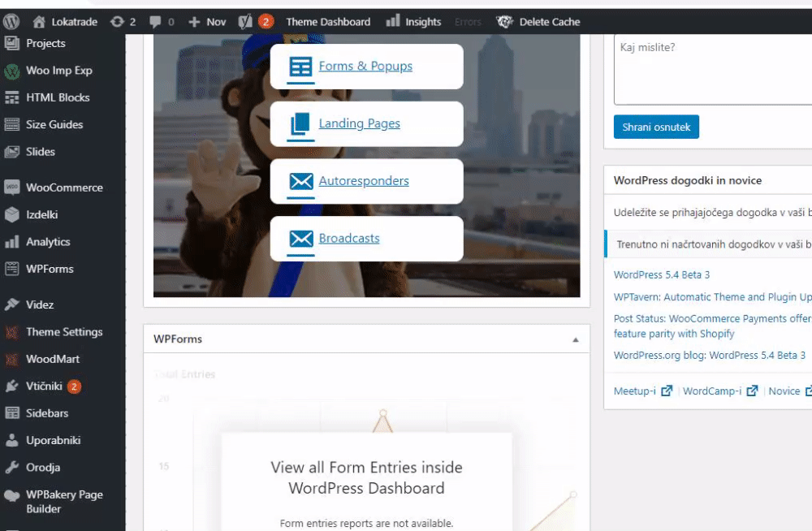Open the Landing Pages link
The image size is (812, 531).
tap(360, 123)
